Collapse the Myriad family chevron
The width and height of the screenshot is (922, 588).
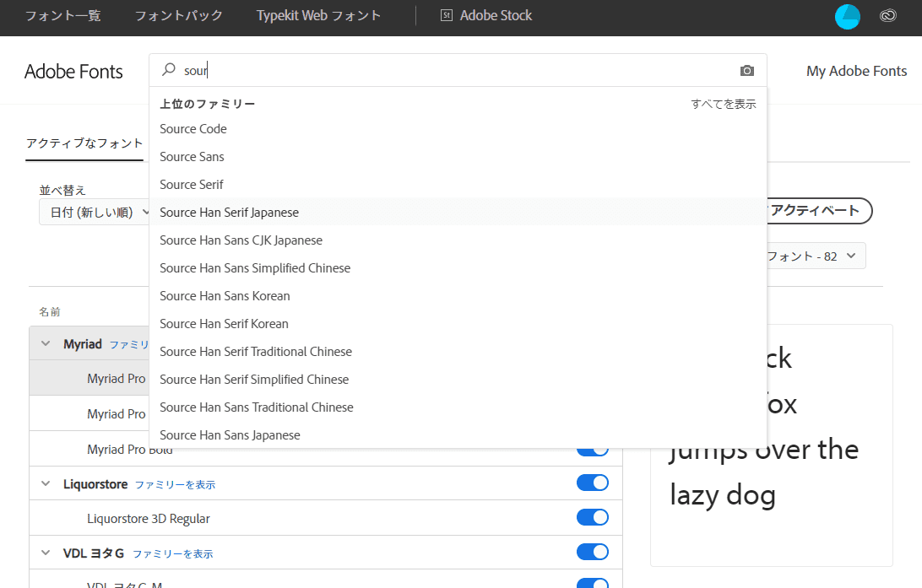click(46, 344)
